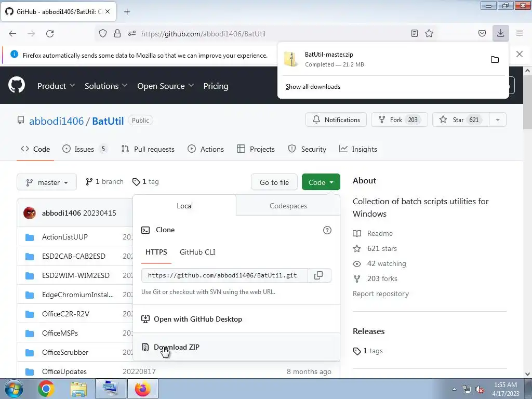Click the Pricing link

coord(216,86)
